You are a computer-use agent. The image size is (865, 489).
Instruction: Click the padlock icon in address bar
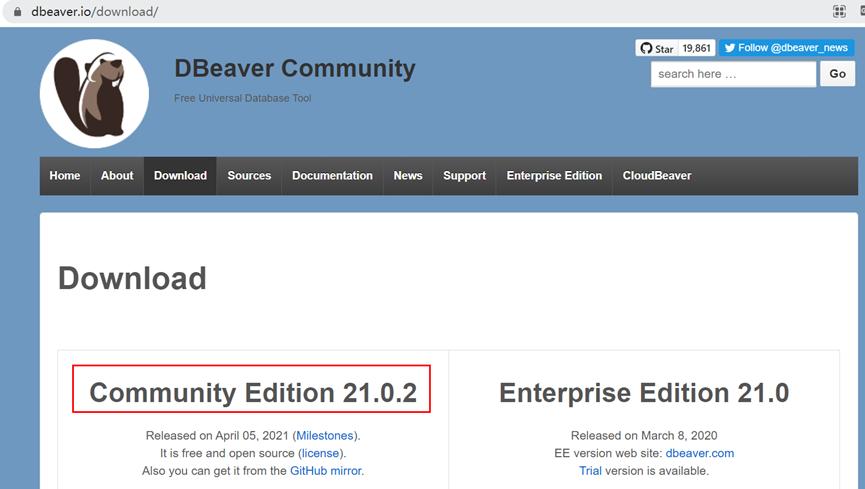pyautogui.click(x=18, y=12)
